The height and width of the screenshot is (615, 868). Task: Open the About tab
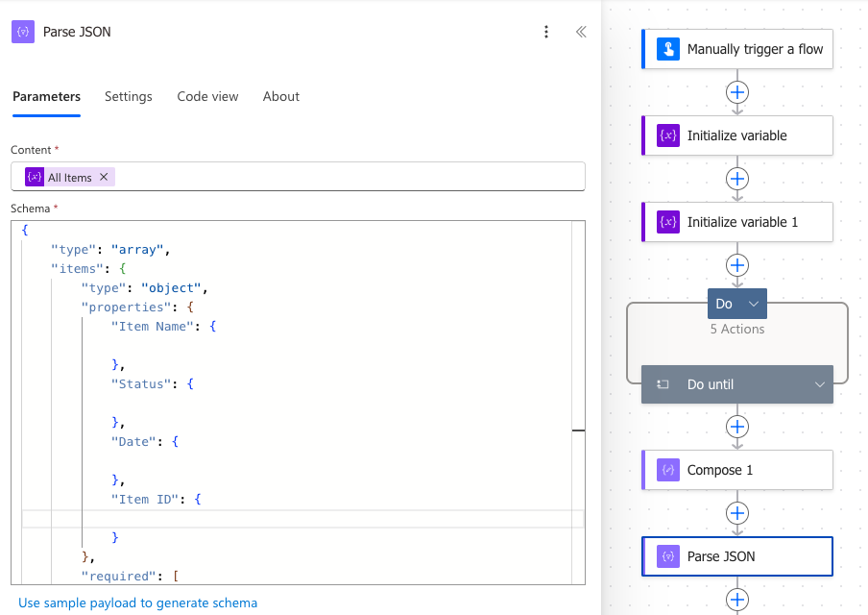[x=281, y=96]
